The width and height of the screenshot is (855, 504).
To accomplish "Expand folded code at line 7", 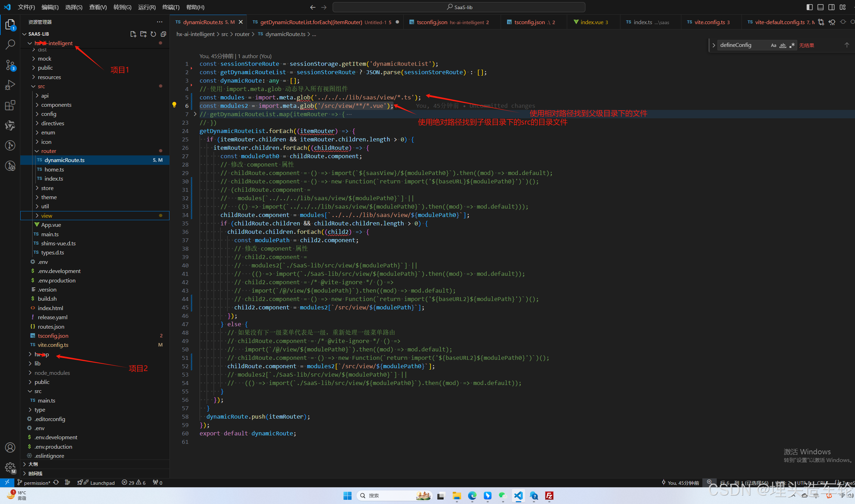I will tap(195, 114).
